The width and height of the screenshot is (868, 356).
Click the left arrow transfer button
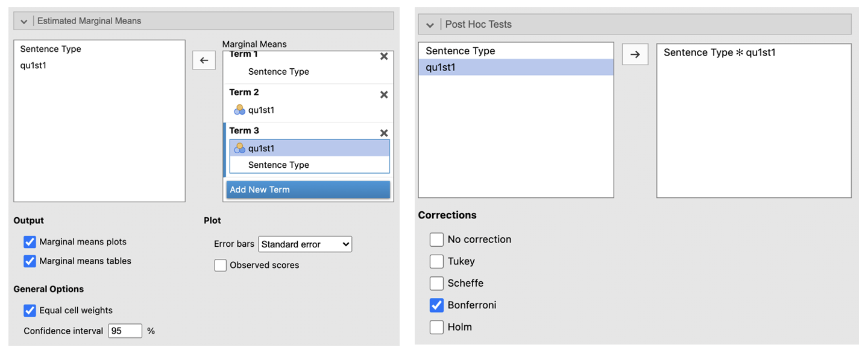tap(204, 60)
